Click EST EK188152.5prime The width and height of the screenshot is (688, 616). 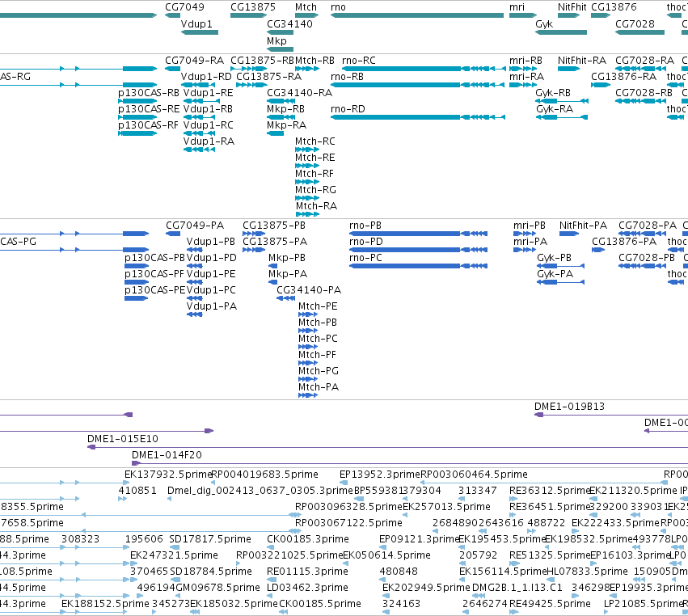pyautogui.click(x=105, y=604)
